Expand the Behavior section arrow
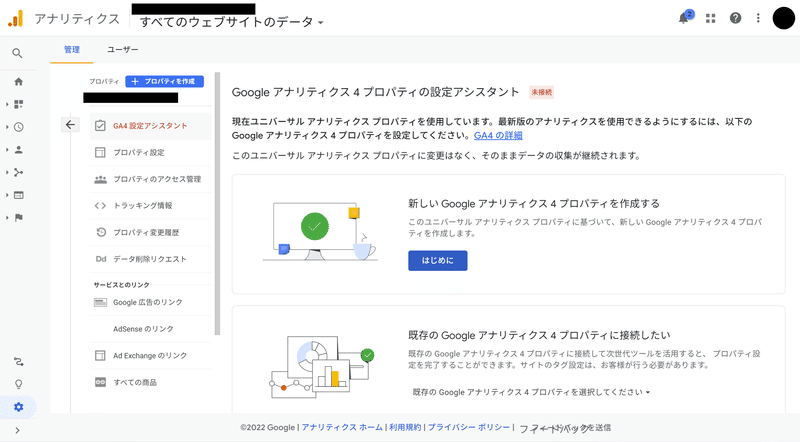Viewport: 800px width, 442px height. pyautogui.click(x=7, y=195)
